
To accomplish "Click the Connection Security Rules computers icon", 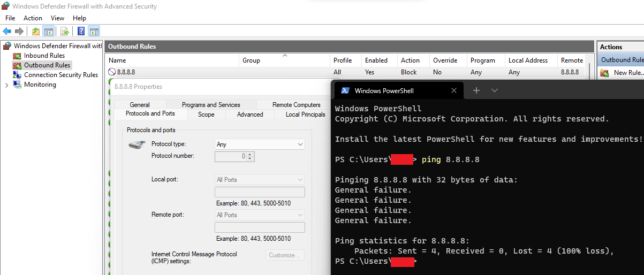I will pyautogui.click(x=17, y=75).
